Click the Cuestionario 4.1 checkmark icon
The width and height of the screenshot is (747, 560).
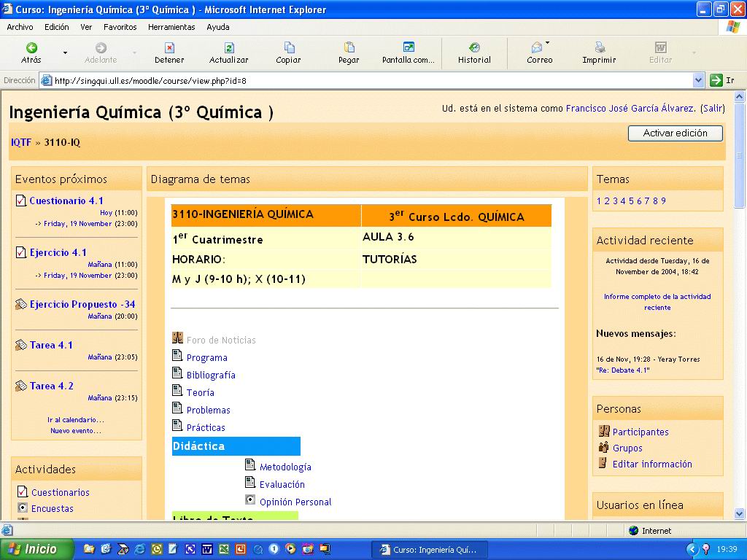tap(20, 201)
